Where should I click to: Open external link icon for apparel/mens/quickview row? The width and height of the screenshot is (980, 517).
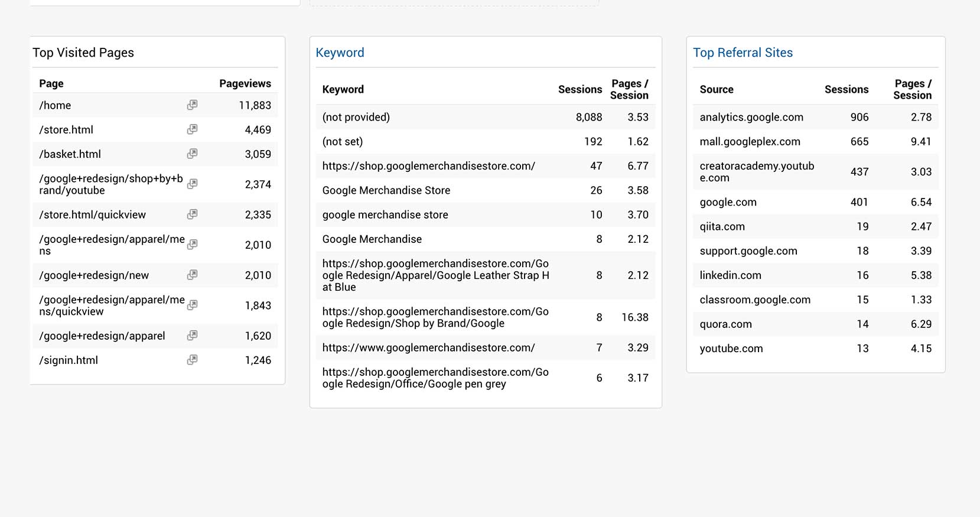pos(192,305)
